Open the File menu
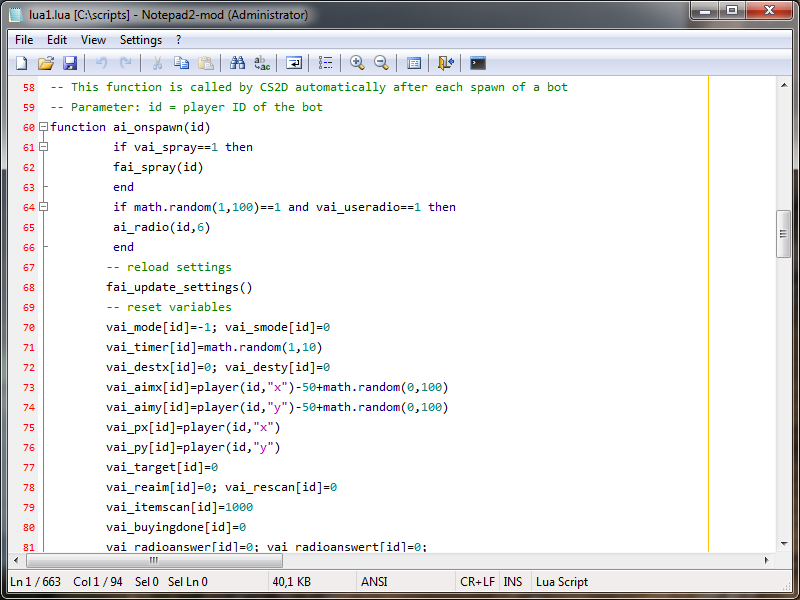 tap(24, 40)
